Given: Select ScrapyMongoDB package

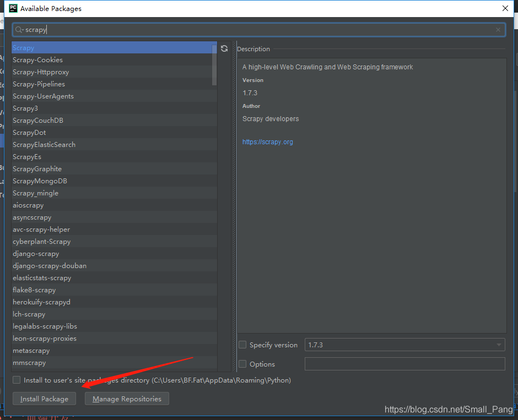Looking at the screenshot, I should point(114,181).
